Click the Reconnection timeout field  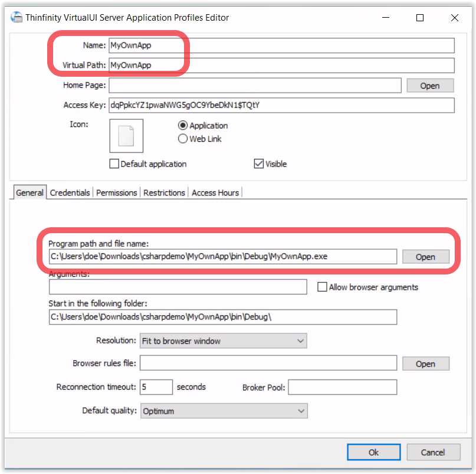click(156, 387)
